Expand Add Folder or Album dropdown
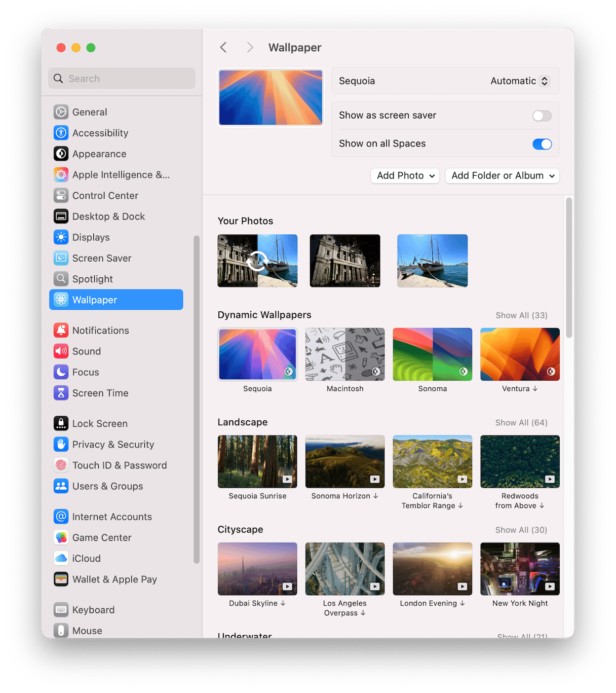This screenshot has height=693, width=616. point(502,176)
